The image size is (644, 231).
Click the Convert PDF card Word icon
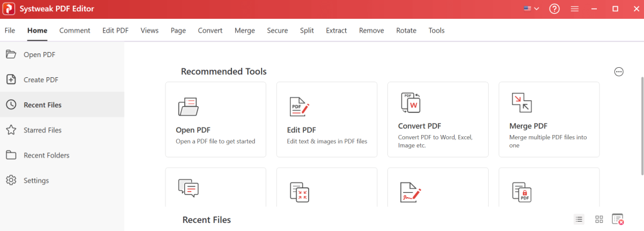click(x=411, y=103)
